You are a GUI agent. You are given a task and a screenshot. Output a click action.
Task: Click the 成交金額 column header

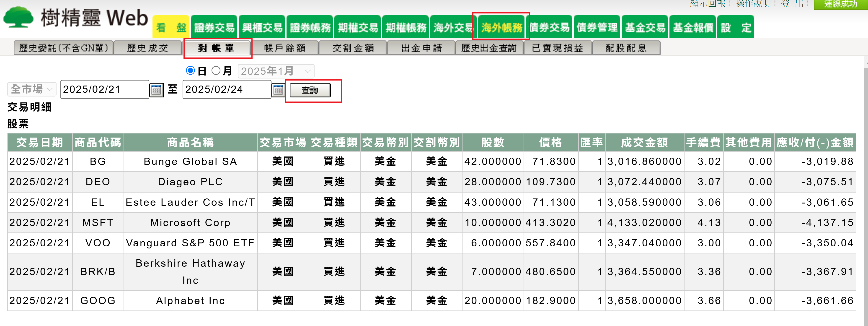[645, 142]
